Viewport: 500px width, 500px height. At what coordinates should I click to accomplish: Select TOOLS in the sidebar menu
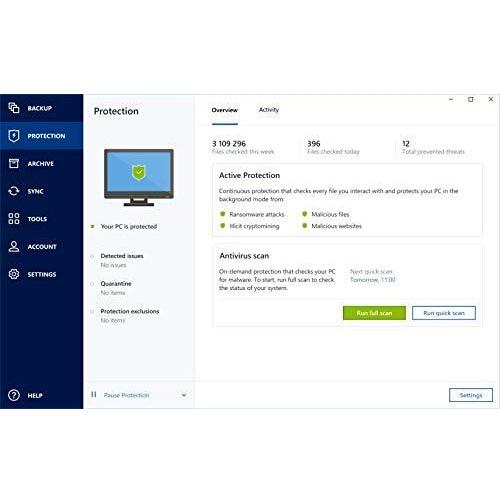coord(37,219)
